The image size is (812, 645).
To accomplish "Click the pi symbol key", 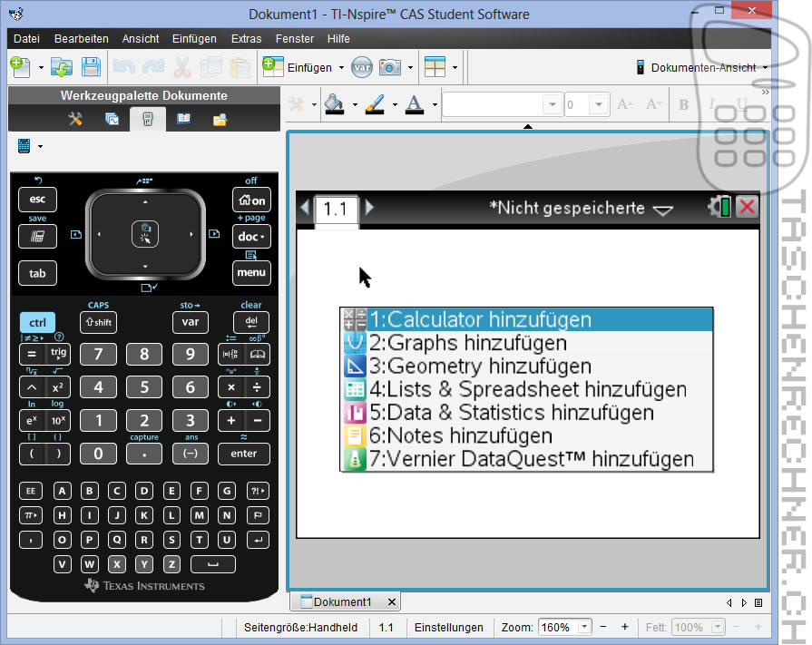I will 31,515.
